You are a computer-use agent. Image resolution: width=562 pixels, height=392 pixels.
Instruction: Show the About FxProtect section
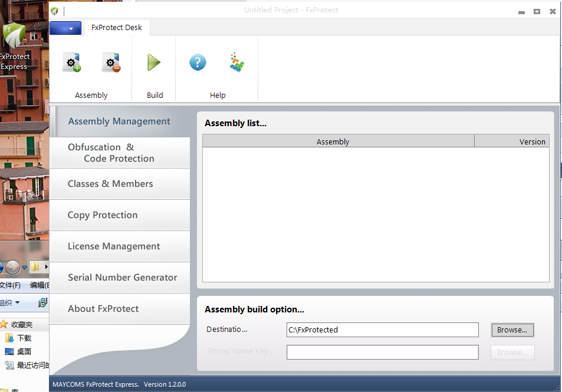click(x=119, y=309)
